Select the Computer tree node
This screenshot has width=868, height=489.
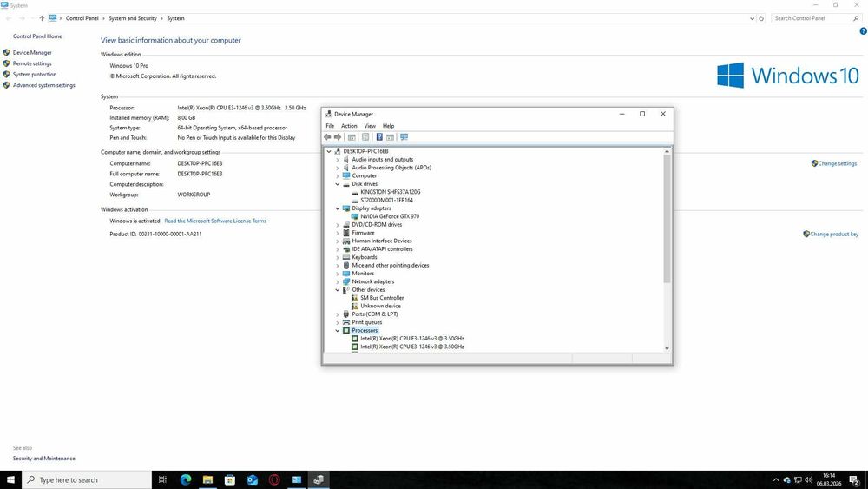click(365, 175)
